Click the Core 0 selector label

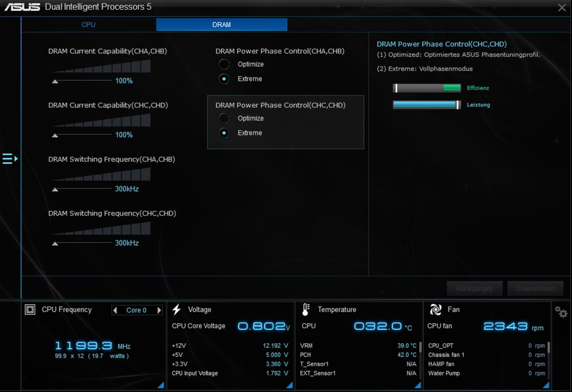coord(136,310)
